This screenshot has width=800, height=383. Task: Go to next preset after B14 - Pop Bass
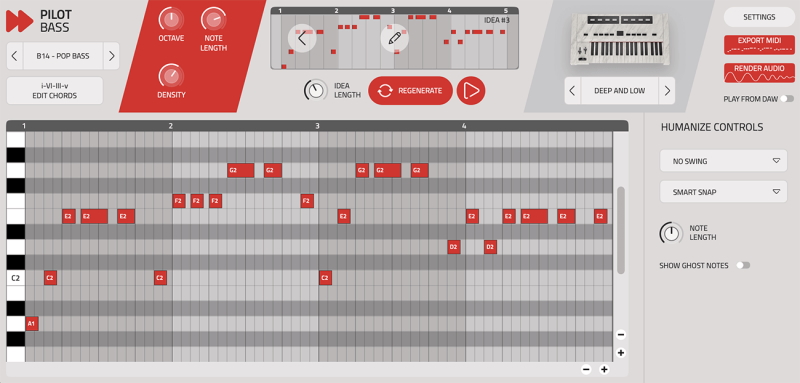111,56
